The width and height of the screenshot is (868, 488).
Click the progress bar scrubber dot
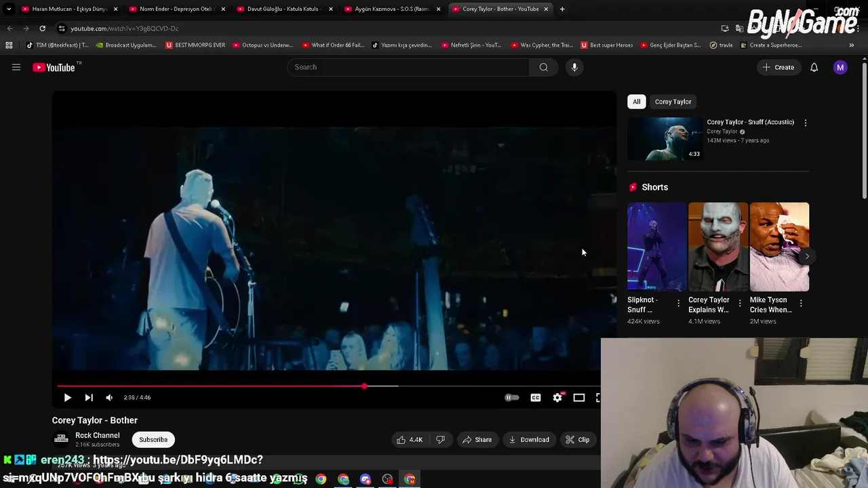click(364, 386)
